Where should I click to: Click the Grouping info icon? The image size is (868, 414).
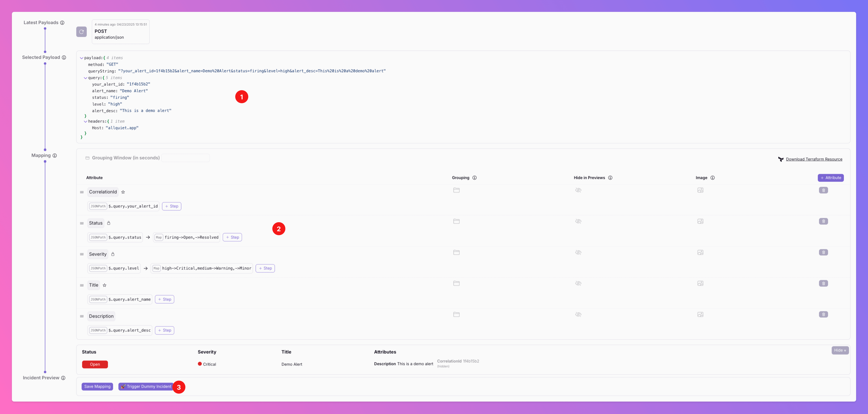(474, 178)
